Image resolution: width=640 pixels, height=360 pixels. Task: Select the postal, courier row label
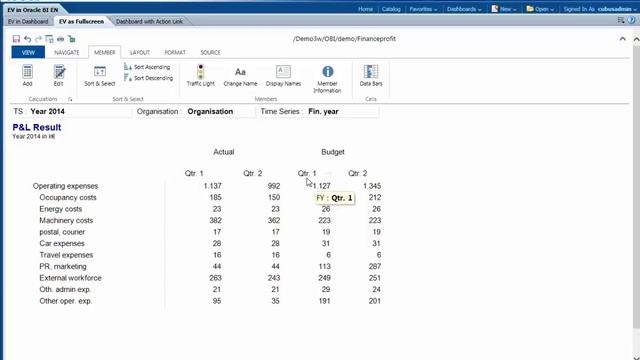tap(62, 232)
